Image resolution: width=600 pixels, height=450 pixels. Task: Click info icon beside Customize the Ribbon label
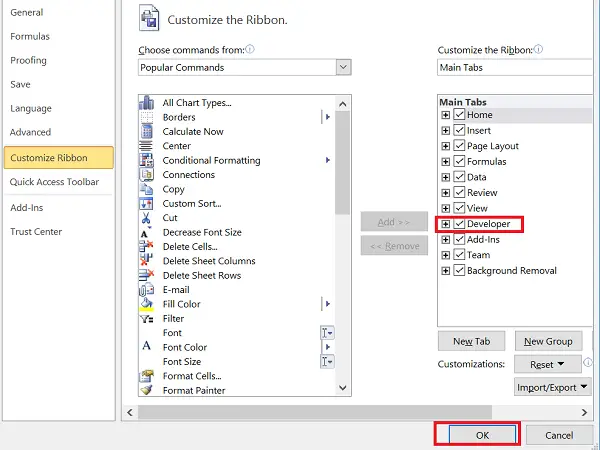538,49
